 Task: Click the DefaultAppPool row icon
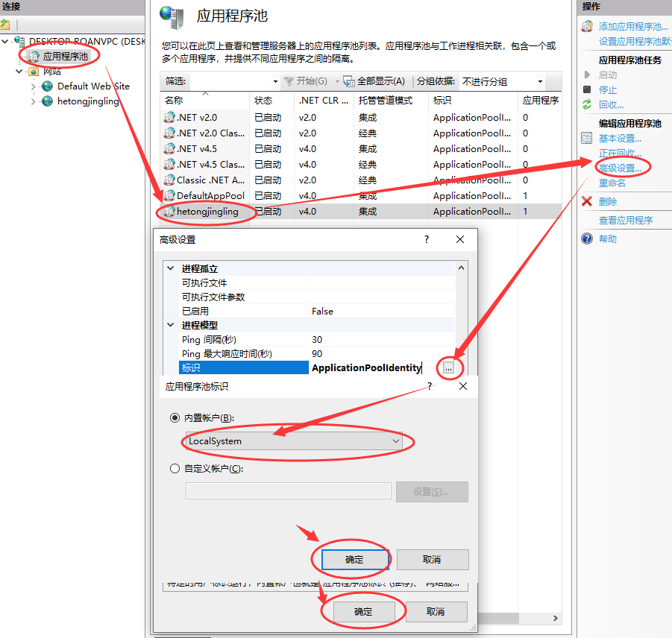[169, 196]
